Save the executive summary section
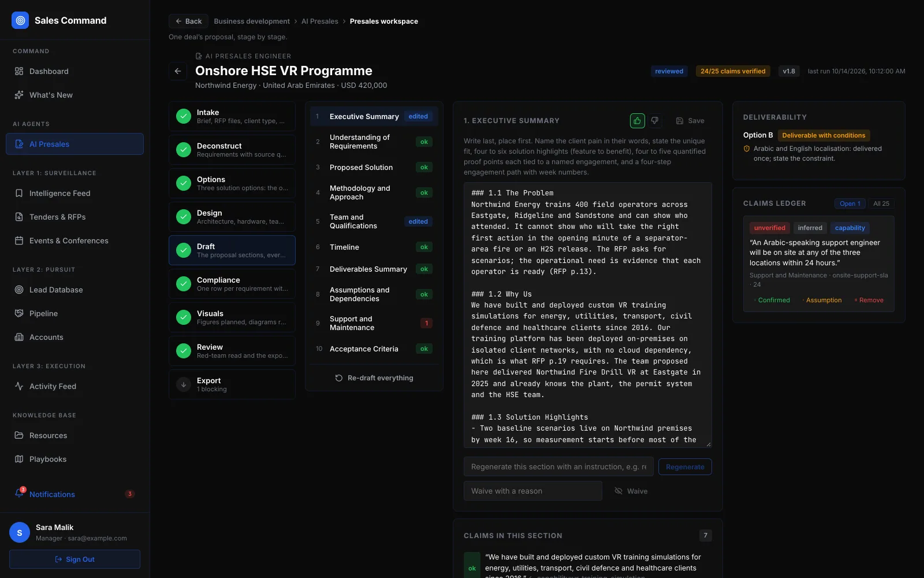 click(690, 121)
